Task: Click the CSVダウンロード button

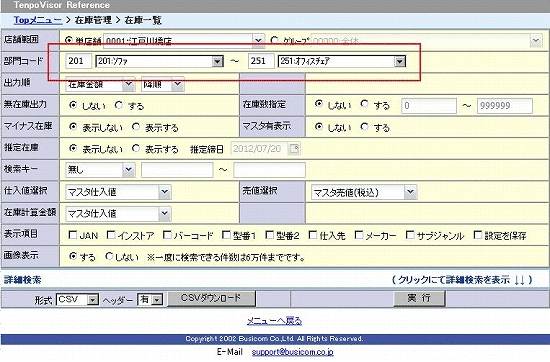Action: pyautogui.click(x=211, y=299)
